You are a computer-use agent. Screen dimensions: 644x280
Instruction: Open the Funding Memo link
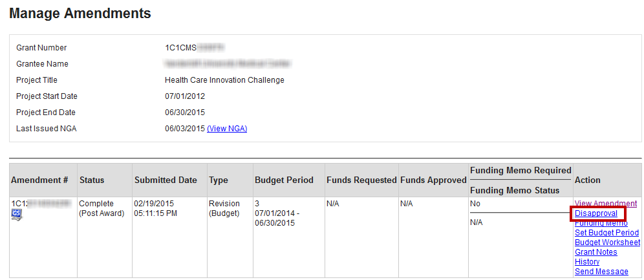(601, 224)
